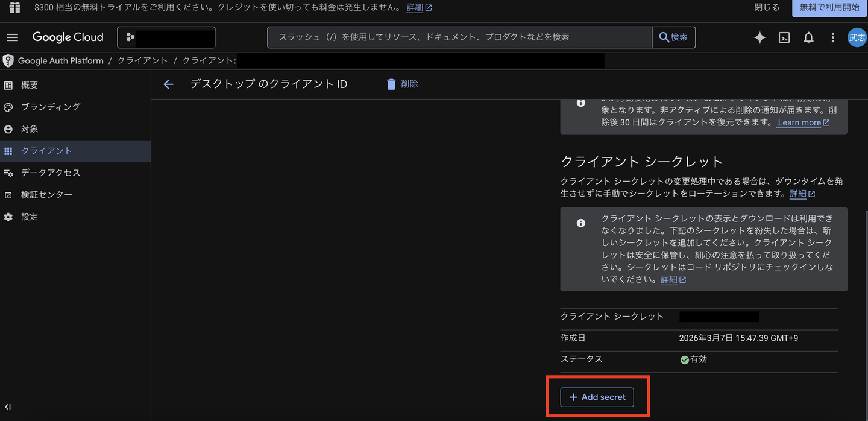Open the Gemini sparkle assistant icon
Viewport: 868px width, 421px height.
pos(759,37)
